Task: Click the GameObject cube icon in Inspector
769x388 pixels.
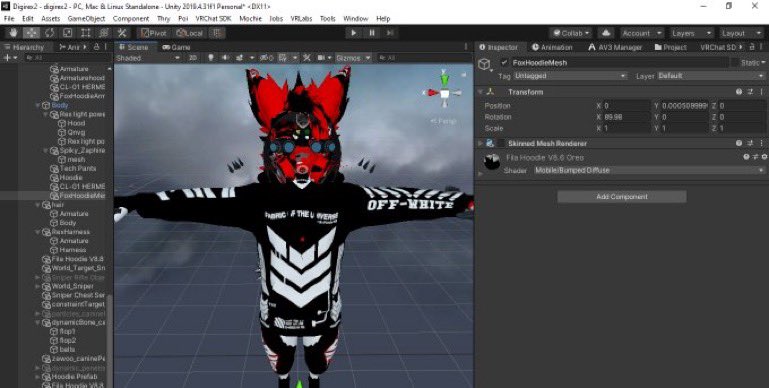Action: coord(485,64)
